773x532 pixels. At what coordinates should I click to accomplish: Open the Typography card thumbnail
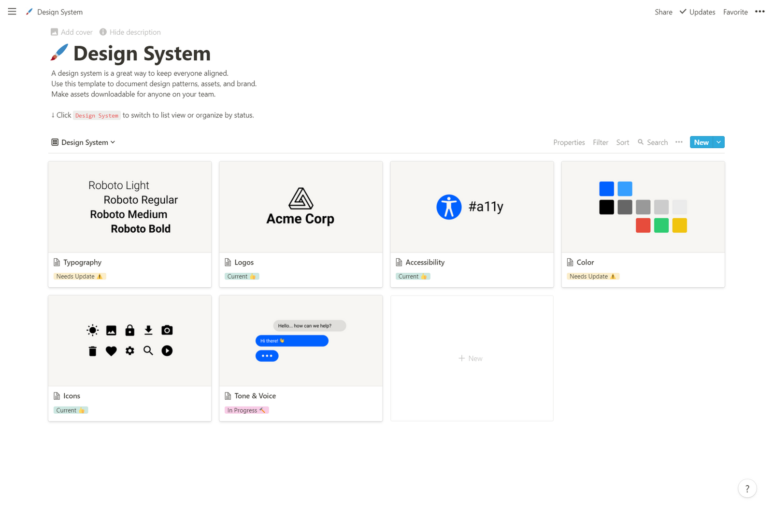tap(130, 207)
